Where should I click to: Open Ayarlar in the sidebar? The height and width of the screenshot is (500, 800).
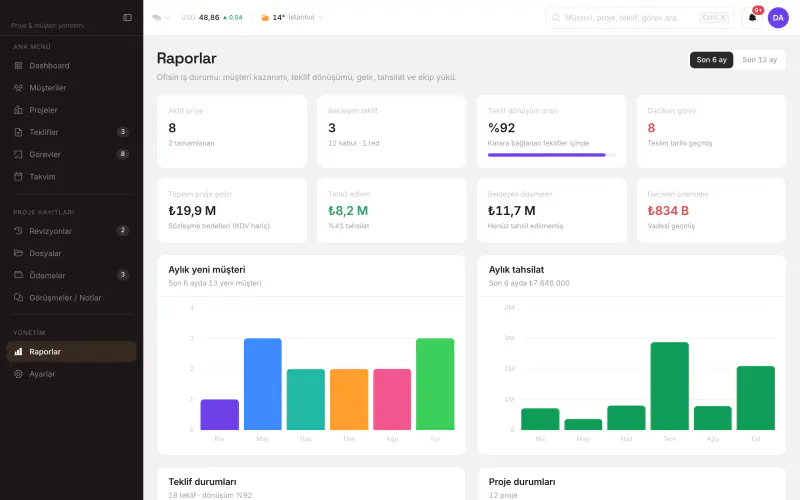coord(71,374)
